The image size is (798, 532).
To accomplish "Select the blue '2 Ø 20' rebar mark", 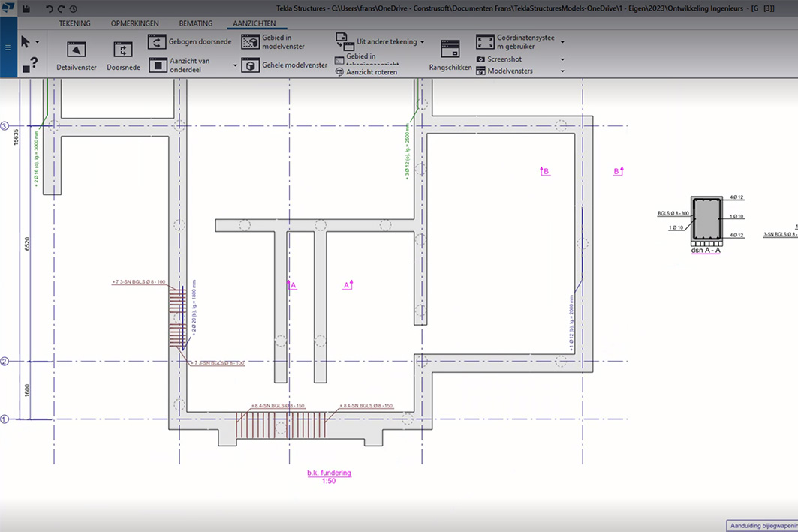I will (x=194, y=307).
